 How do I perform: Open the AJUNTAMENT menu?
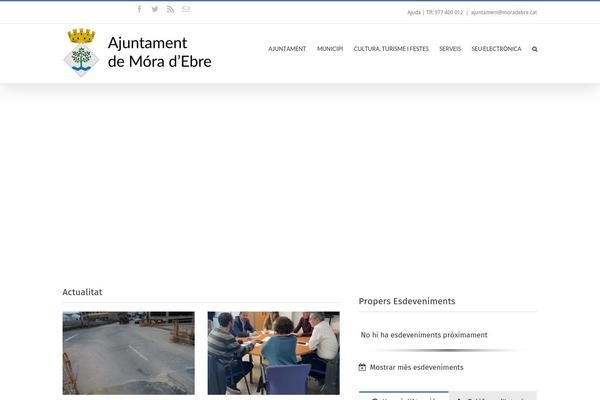coord(287,49)
